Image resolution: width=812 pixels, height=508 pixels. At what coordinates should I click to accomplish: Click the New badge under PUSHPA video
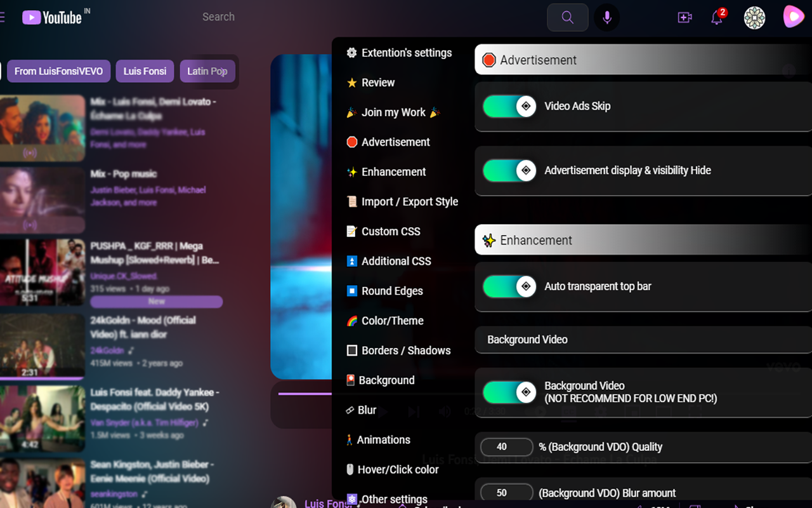156,302
